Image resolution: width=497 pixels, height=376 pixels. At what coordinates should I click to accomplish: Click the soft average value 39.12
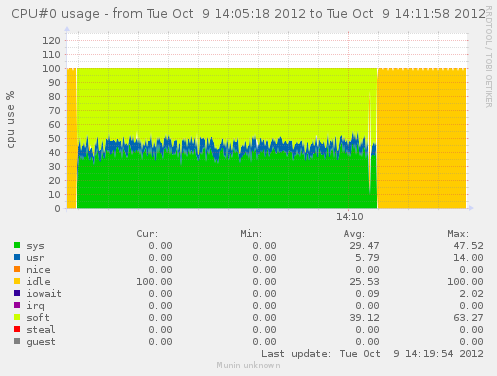point(364,318)
